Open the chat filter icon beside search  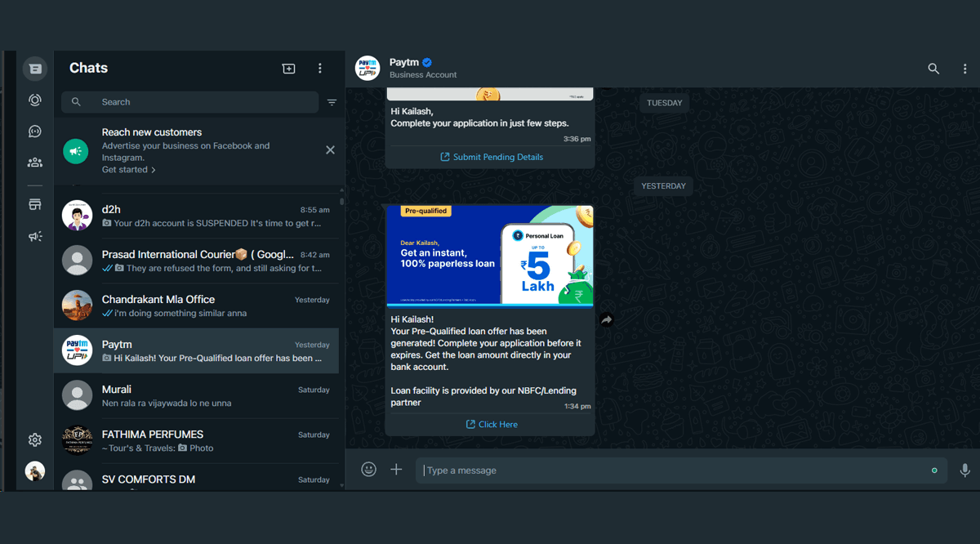(x=332, y=102)
